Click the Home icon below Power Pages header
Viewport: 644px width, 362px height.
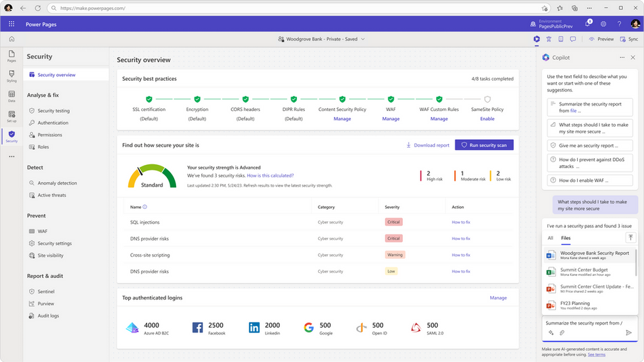coord(12,39)
